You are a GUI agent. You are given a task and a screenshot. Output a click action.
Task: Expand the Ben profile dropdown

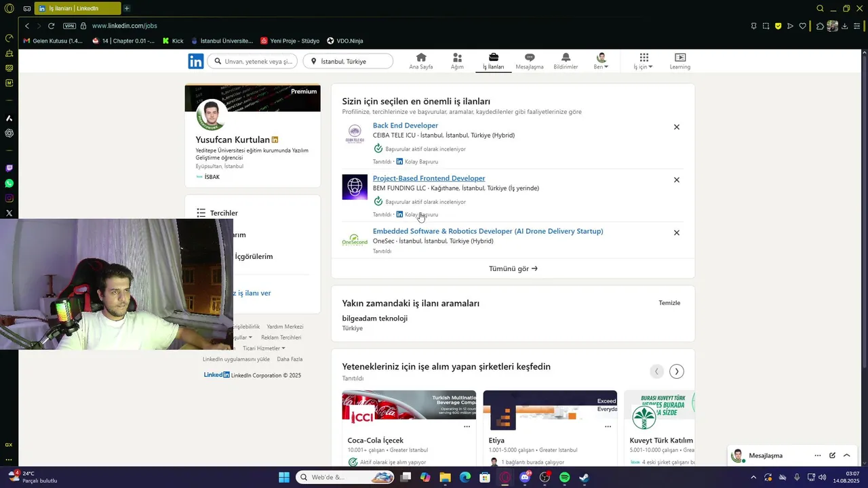tap(601, 61)
